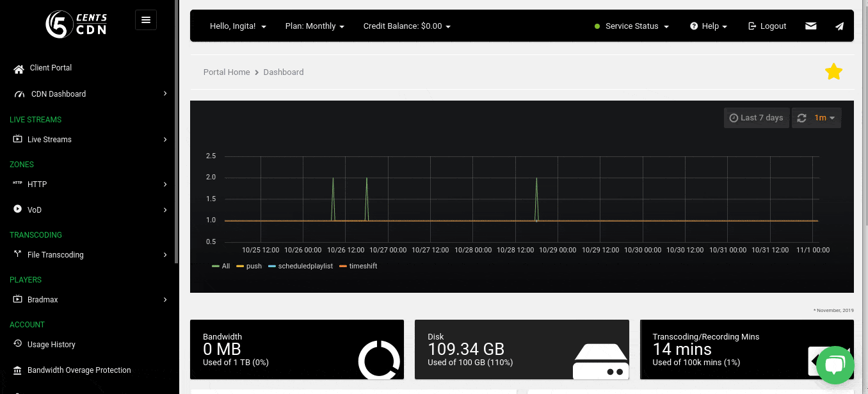The width and height of the screenshot is (868, 394).
Task: Expand the File Transcoding submenu chevron
Action: [x=165, y=254]
